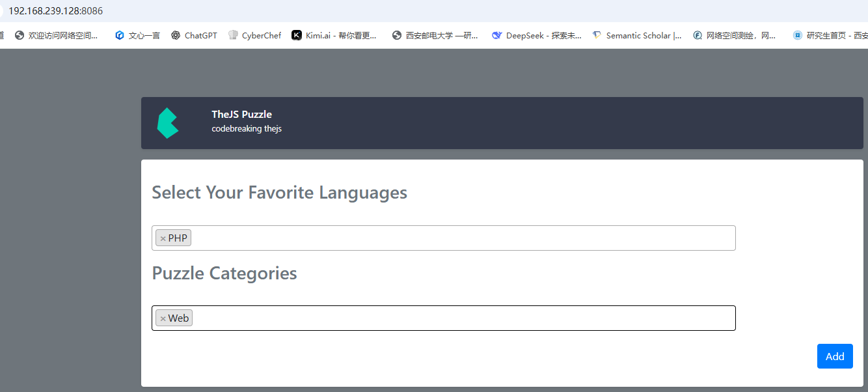The height and width of the screenshot is (392, 868).
Task: Click the codebreaking thejs subtitle
Action: pyautogui.click(x=247, y=129)
